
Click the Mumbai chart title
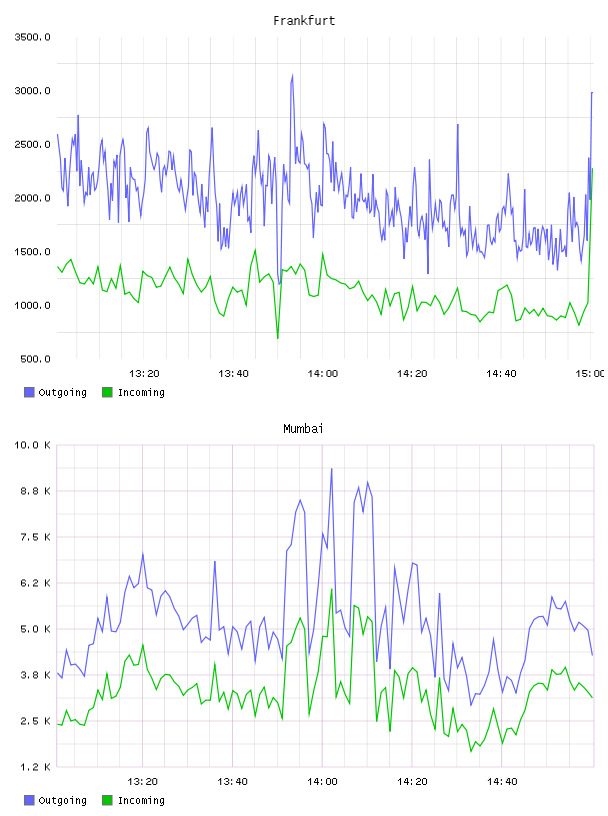(x=303, y=429)
